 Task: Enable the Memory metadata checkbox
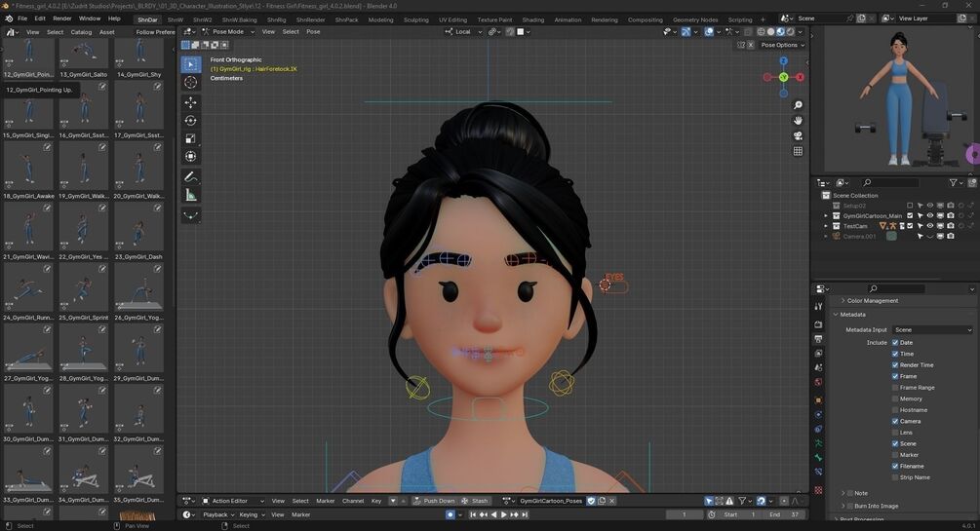(x=895, y=398)
